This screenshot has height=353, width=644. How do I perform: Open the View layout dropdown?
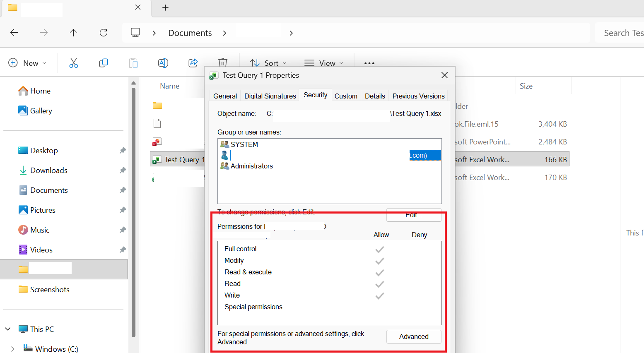[324, 63]
